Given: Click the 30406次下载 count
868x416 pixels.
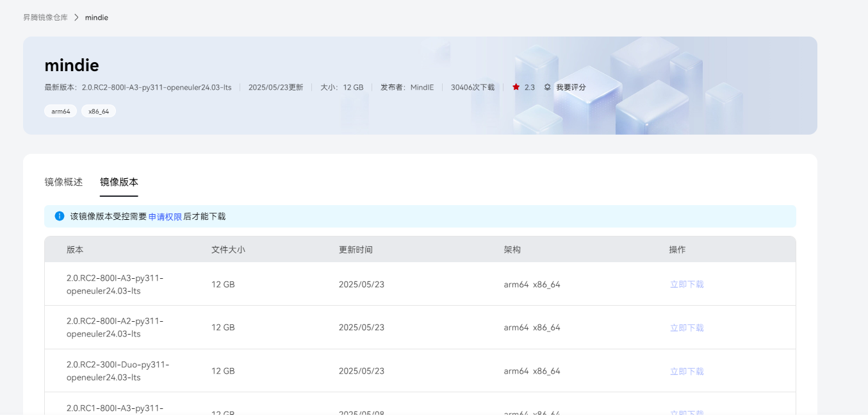Looking at the screenshot, I should (473, 87).
